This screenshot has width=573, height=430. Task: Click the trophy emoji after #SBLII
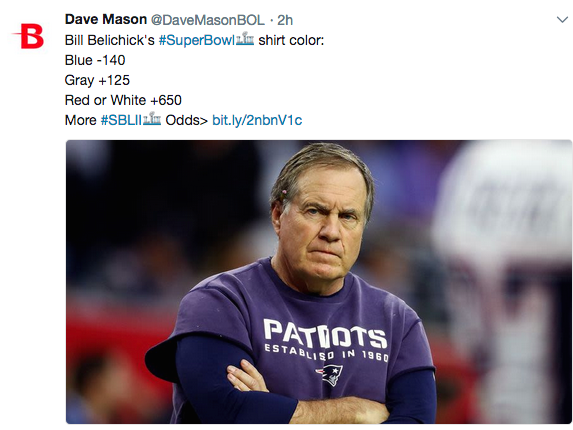point(152,119)
